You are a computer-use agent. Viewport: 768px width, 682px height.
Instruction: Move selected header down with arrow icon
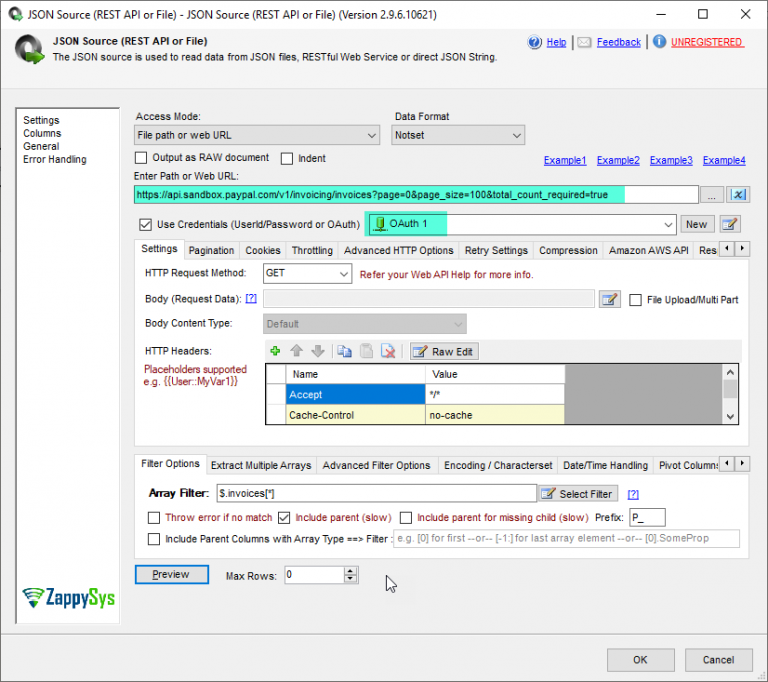318,351
